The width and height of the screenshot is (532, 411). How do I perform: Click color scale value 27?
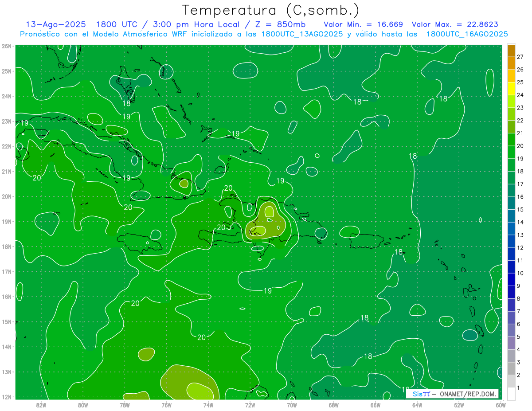[x=520, y=56]
